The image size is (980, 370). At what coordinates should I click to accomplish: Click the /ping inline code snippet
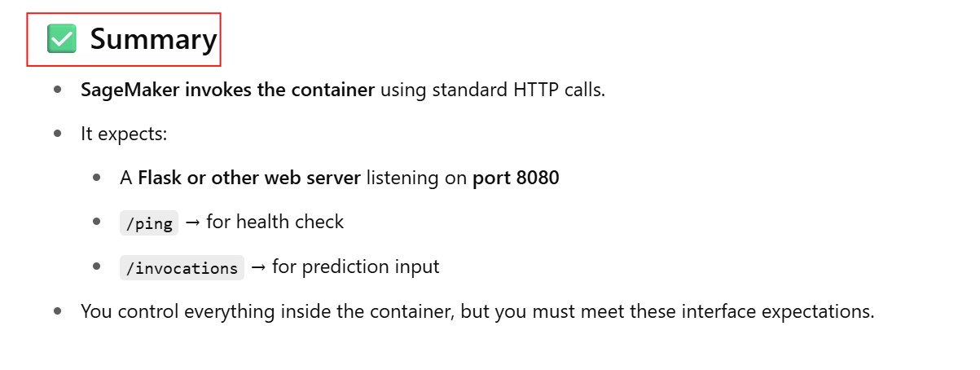click(x=148, y=222)
